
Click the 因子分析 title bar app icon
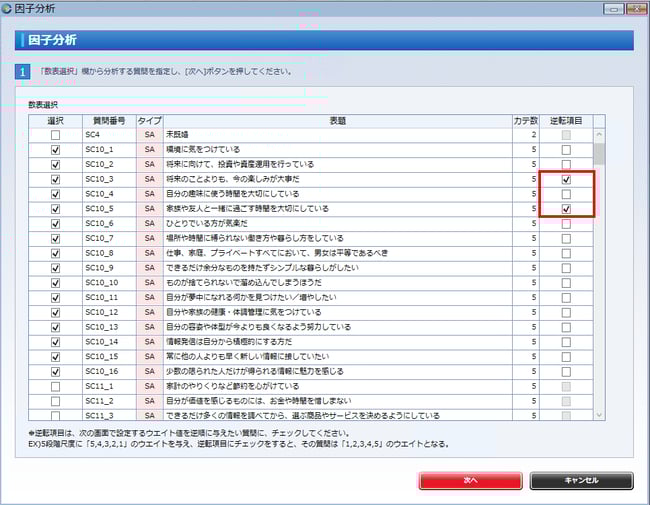point(6,8)
